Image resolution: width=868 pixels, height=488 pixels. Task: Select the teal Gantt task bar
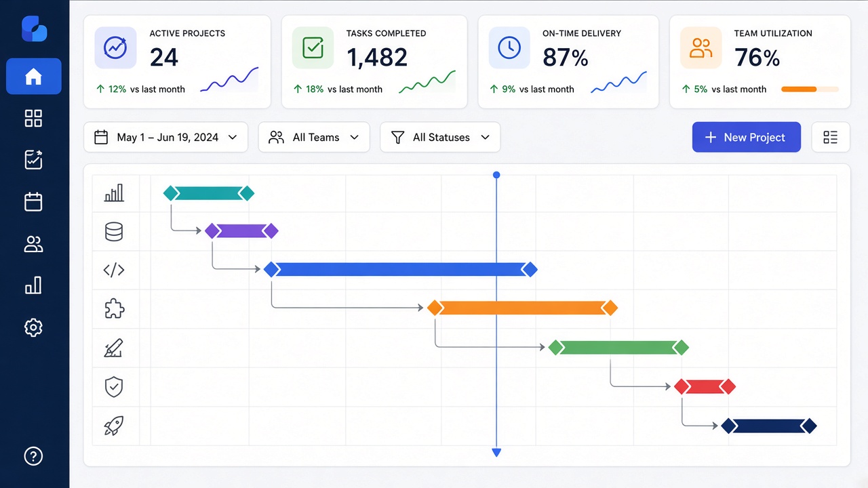pos(209,193)
